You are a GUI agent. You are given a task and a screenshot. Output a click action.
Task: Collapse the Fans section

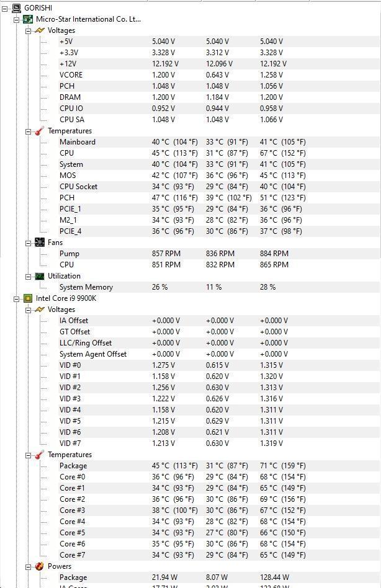point(29,243)
